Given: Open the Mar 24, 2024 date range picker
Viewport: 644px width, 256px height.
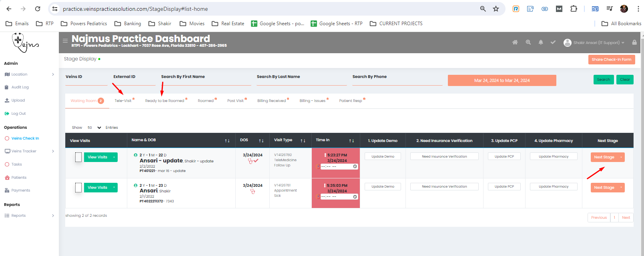Looking at the screenshot, I should (502, 80).
